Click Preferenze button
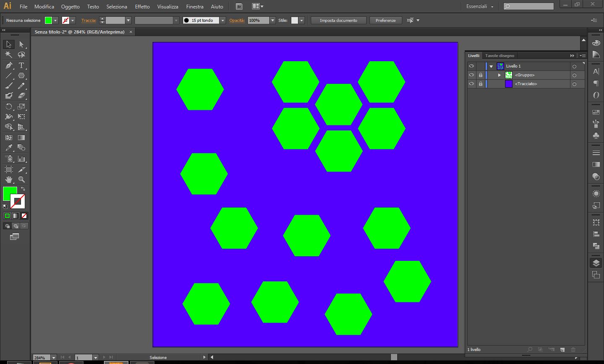Image resolution: width=604 pixels, height=364 pixels. tap(385, 20)
